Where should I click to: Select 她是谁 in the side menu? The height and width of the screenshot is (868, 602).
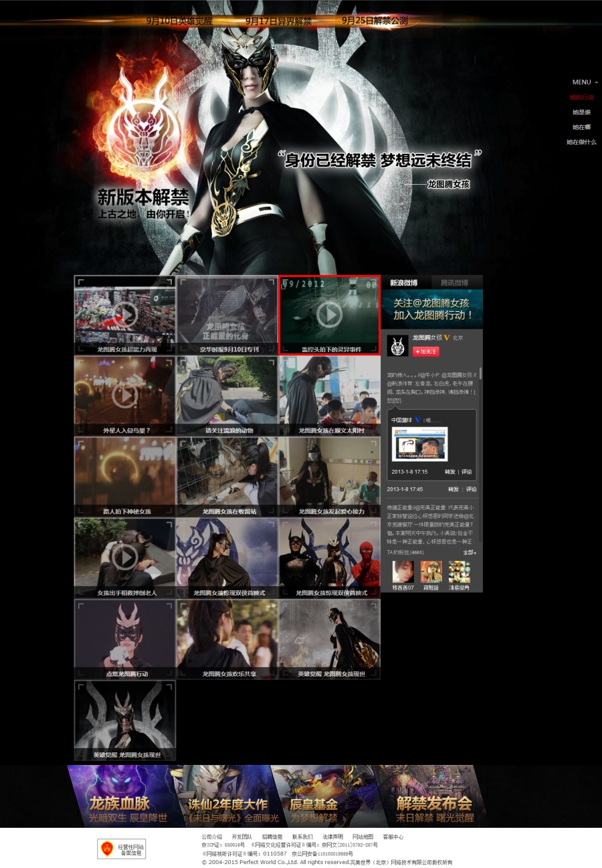[x=581, y=112]
